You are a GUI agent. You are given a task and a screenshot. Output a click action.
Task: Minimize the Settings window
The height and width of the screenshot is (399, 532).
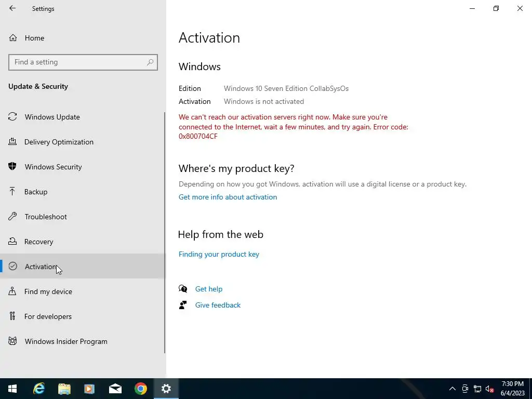click(x=472, y=8)
